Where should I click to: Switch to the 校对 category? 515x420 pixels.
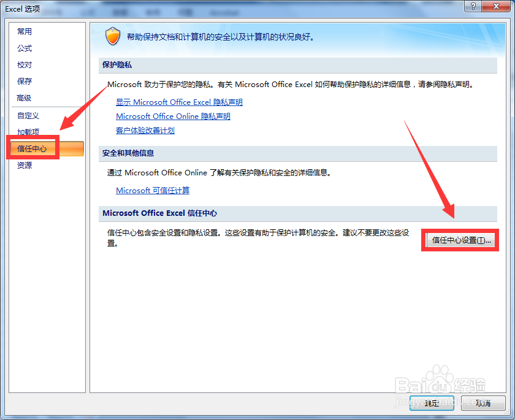tap(25, 65)
